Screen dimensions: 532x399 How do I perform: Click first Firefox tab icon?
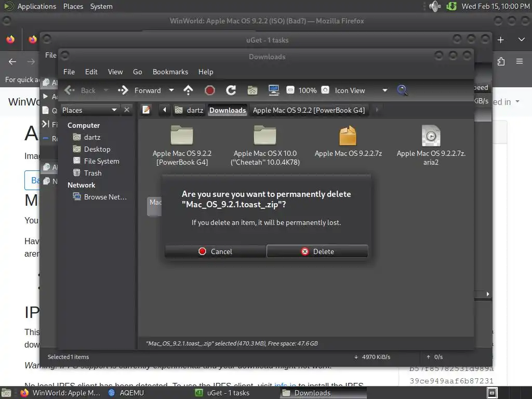tap(11, 39)
